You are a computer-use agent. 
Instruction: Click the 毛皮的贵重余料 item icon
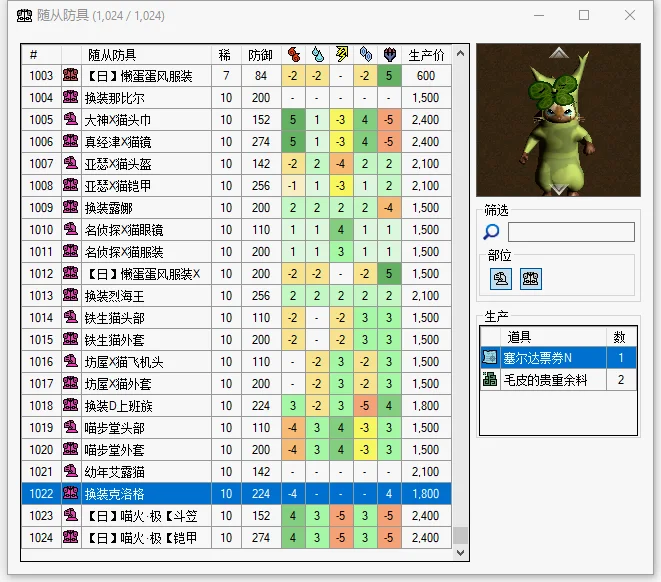(490, 380)
